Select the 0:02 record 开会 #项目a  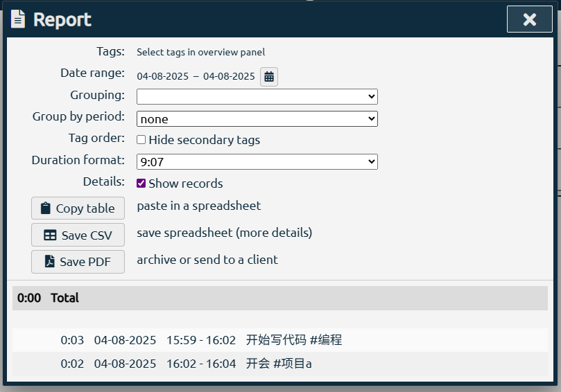point(280,364)
